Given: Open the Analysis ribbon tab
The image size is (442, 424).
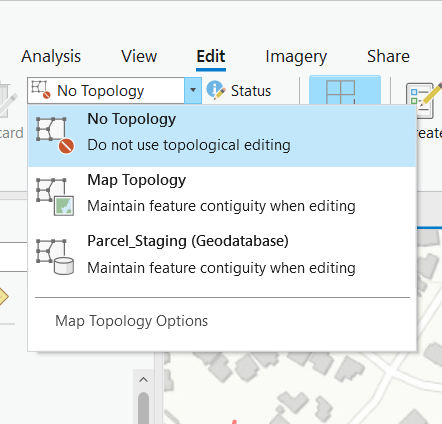Looking at the screenshot, I should [x=51, y=56].
